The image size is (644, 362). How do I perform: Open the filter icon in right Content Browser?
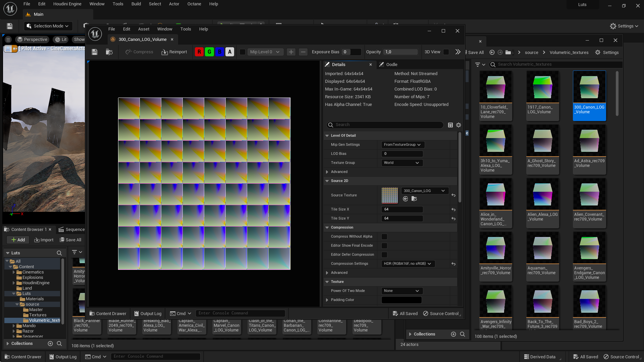480,64
